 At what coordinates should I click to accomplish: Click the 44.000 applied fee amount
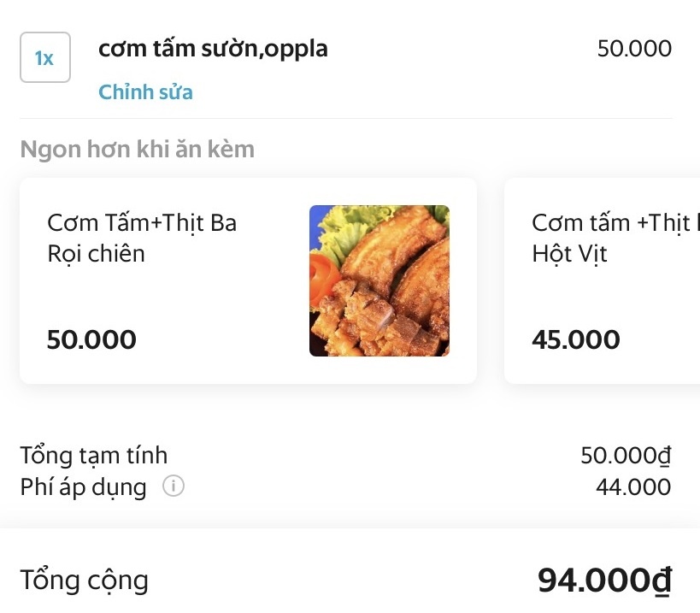pos(633,487)
